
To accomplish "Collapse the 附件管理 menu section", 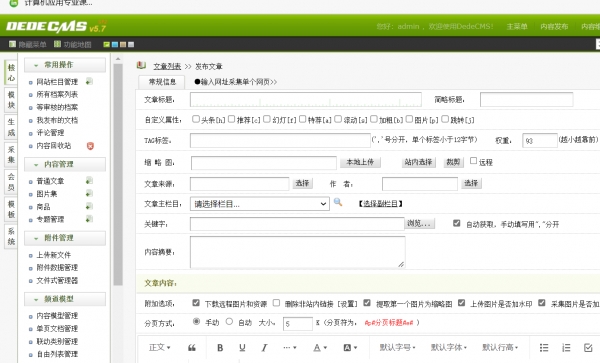I will tap(65, 238).
